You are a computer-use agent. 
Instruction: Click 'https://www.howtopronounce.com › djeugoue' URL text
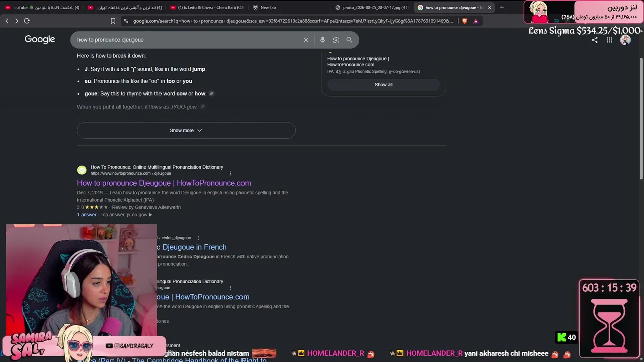pos(130,174)
